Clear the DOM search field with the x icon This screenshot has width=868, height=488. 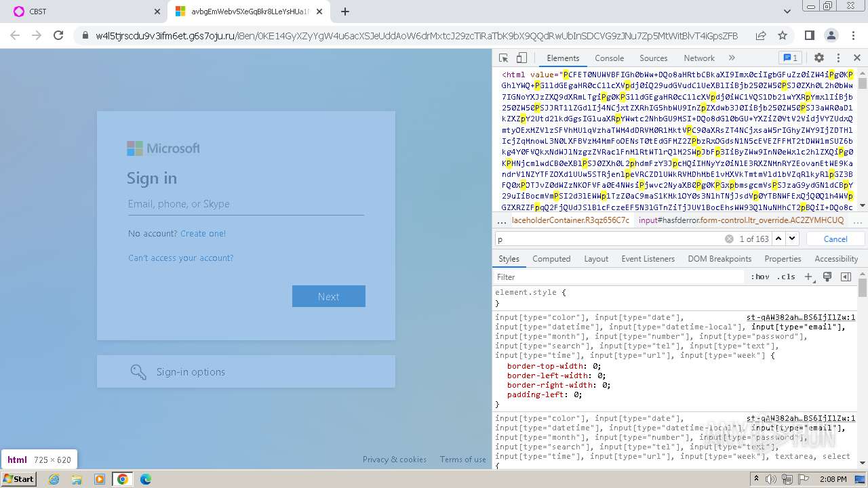click(x=729, y=239)
